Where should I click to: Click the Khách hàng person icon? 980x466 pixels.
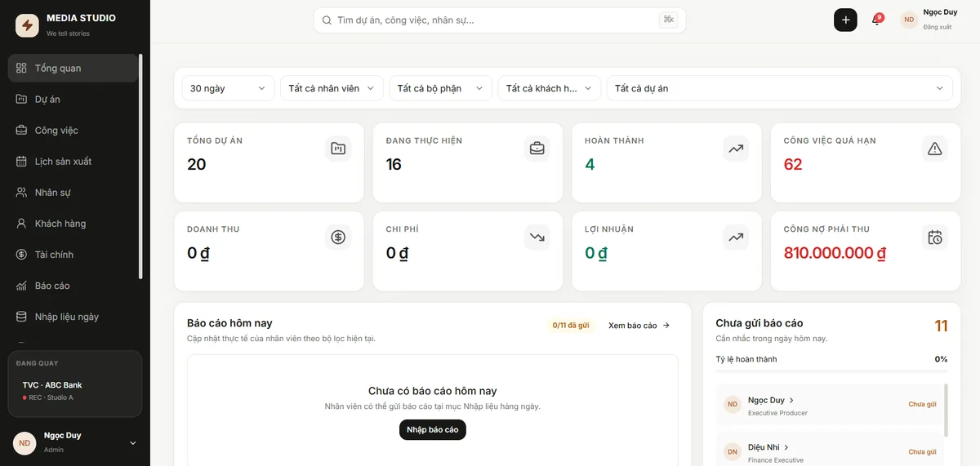(21, 223)
